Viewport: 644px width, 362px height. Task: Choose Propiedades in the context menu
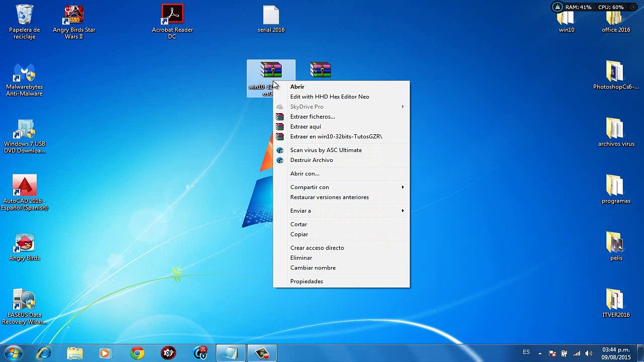point(342,282)
